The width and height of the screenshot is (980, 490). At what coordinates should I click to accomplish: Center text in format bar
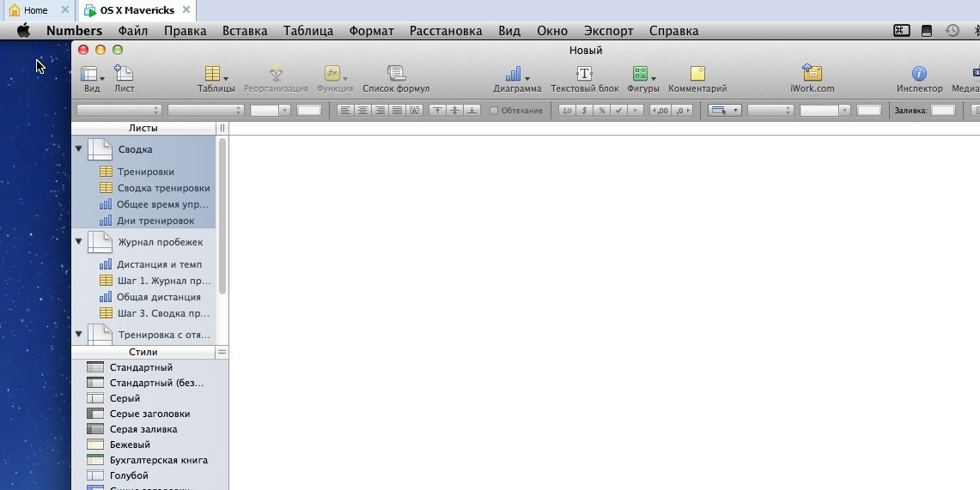point(362,111)
